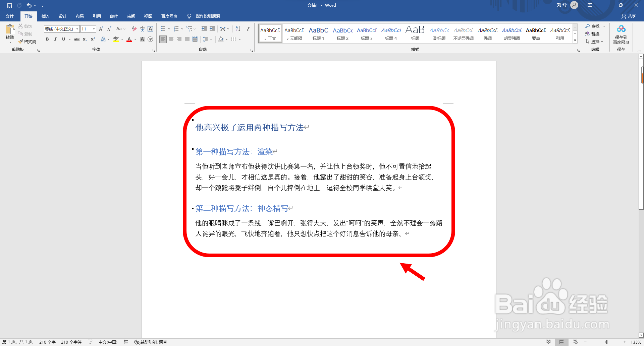644x346 pixels.
Task: Increase font size with the larger A icon
Action: coord(101,29)
